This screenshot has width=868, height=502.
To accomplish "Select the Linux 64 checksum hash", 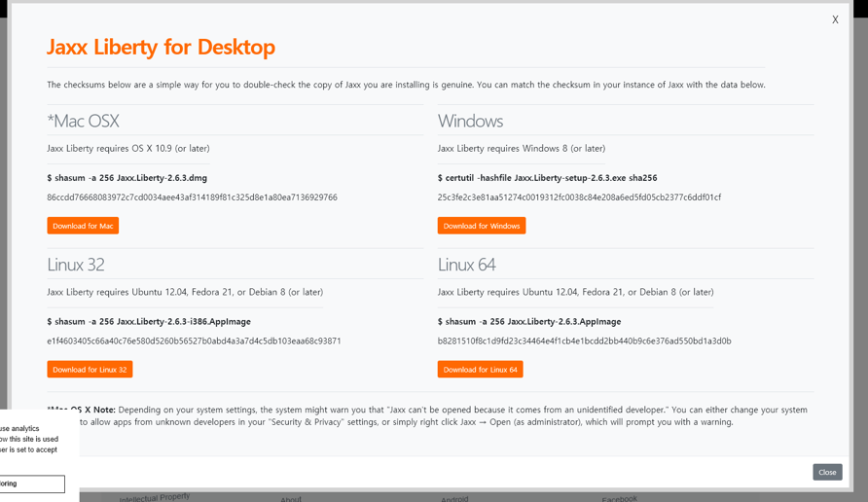I will tap(584, 341).
